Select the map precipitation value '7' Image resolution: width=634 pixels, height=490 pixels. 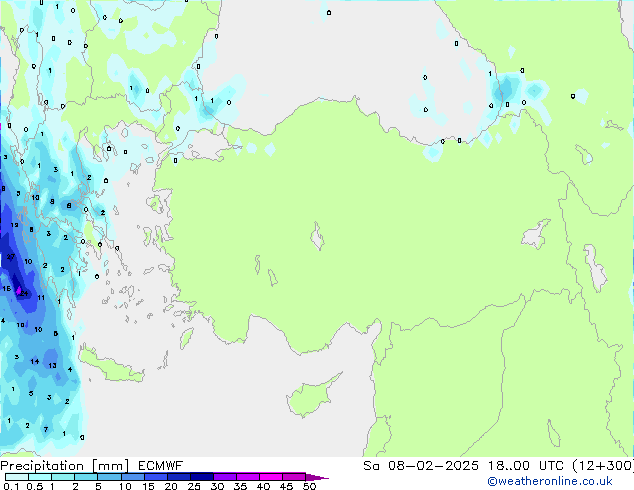pos(46,429)
